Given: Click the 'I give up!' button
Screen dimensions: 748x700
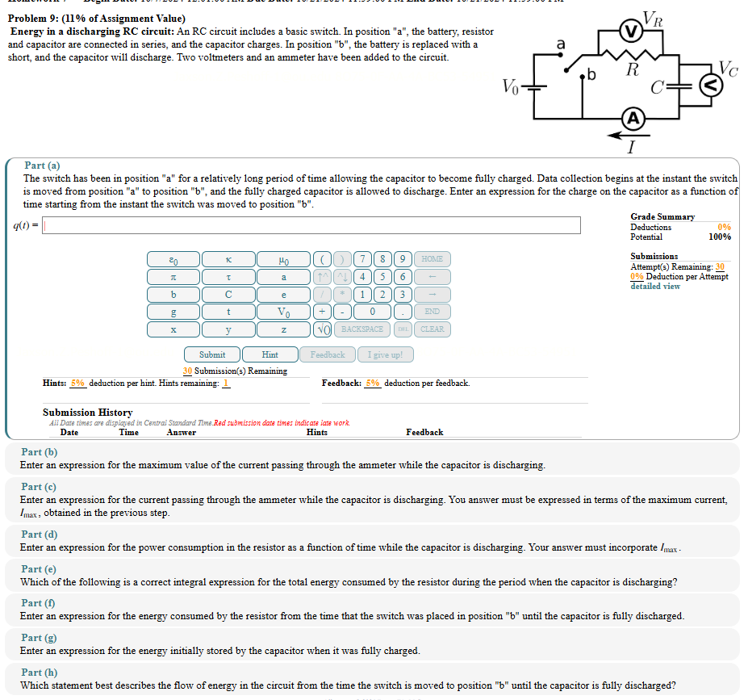Looking at the screenshot, I should 387,354.
